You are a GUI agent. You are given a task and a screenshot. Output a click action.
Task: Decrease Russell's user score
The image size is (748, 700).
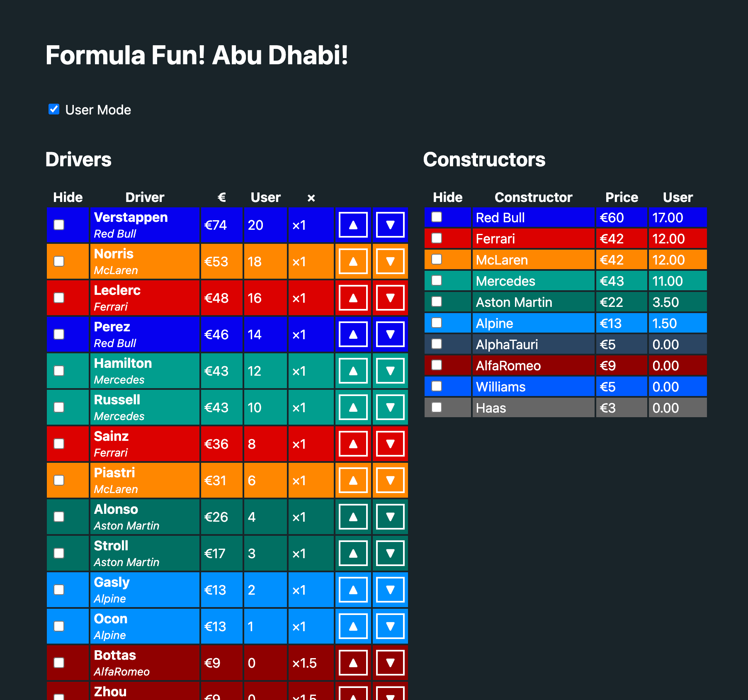(390, 407)
